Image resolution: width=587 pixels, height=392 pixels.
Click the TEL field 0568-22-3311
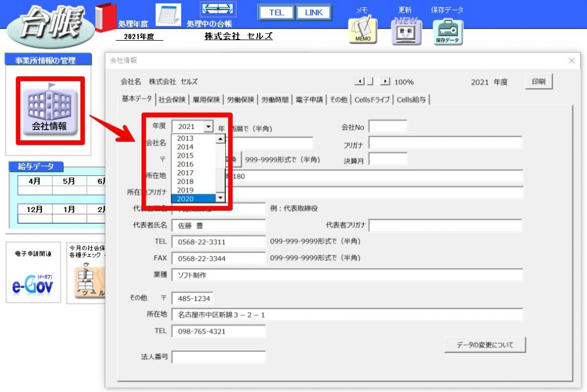(x=218, y=242)
